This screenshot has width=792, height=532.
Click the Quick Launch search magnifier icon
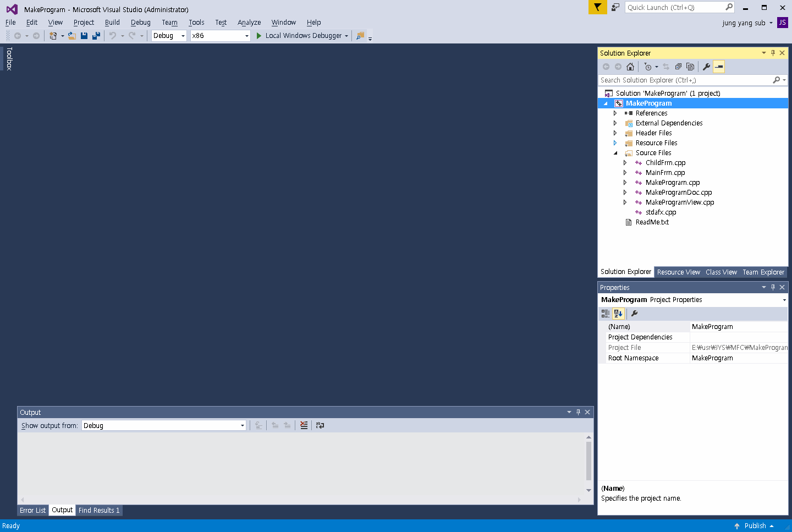tap(729, 7)
